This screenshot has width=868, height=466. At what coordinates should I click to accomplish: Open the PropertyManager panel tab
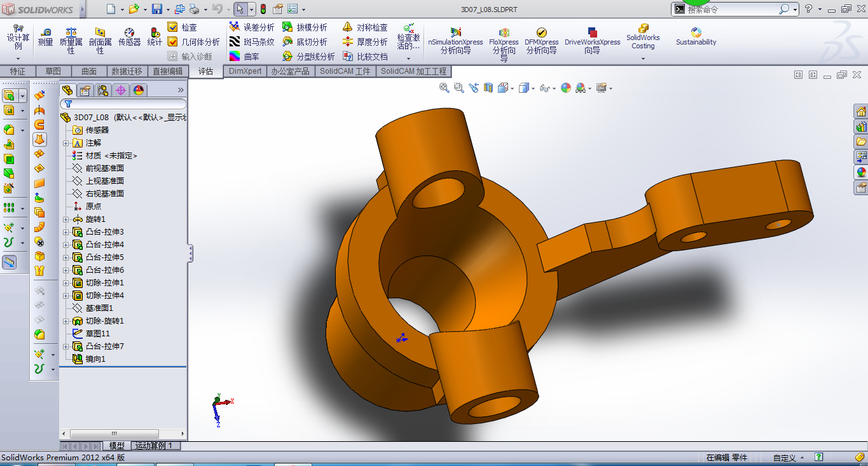pyautogui.click(x=85, y=90)
